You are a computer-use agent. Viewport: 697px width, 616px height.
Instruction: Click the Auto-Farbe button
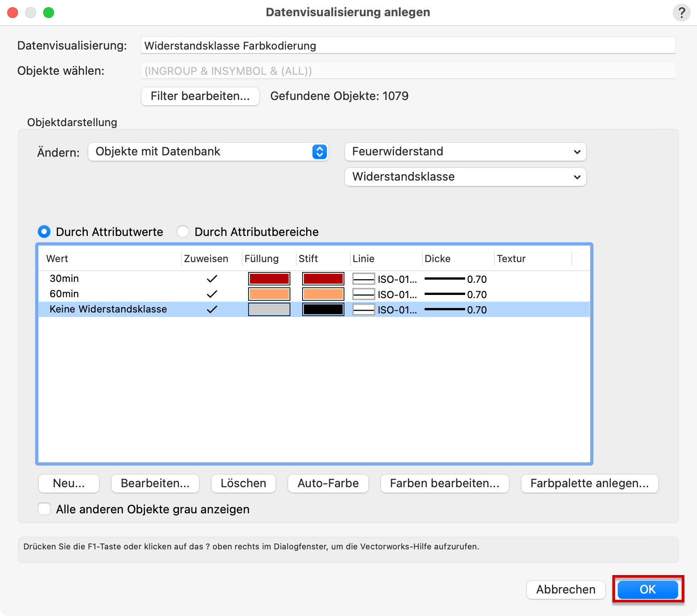point(328,484)
